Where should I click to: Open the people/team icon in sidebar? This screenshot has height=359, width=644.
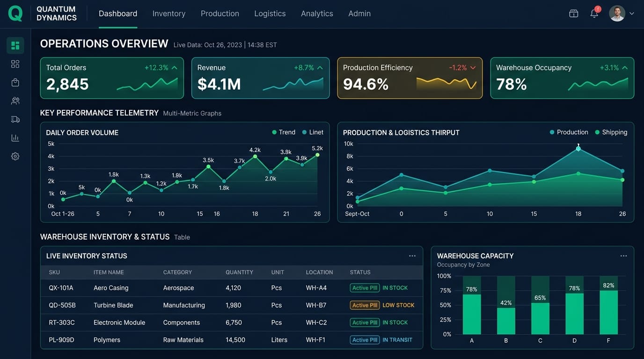click(x=15, y=101)
